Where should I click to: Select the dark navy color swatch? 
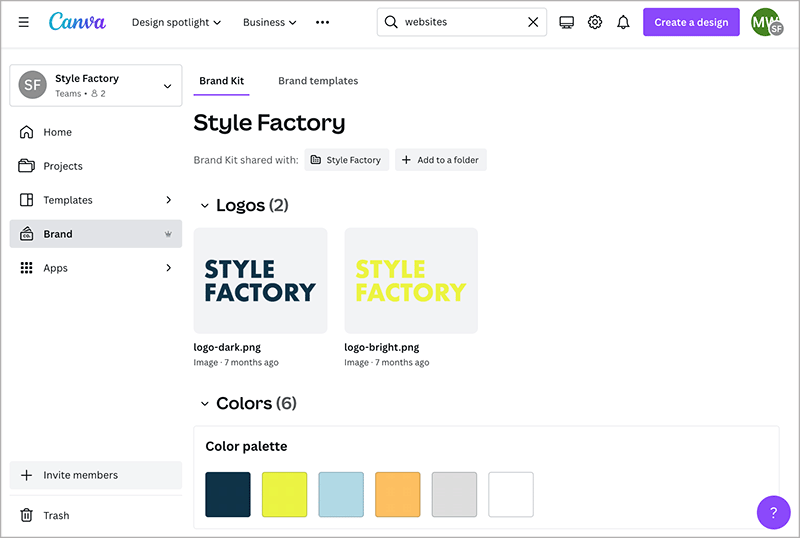(x=228, y=494)
